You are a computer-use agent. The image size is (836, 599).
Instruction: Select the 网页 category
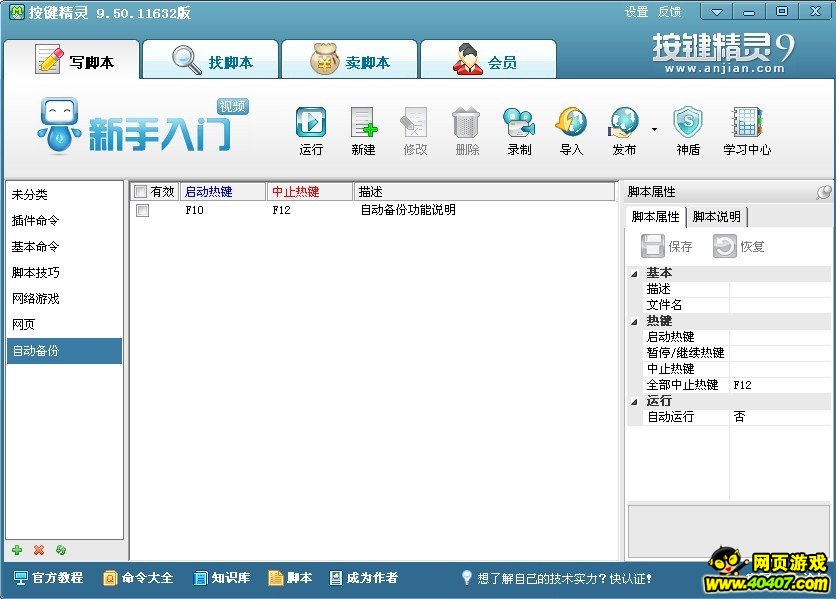pyautogui.click(x=64, y=324)
